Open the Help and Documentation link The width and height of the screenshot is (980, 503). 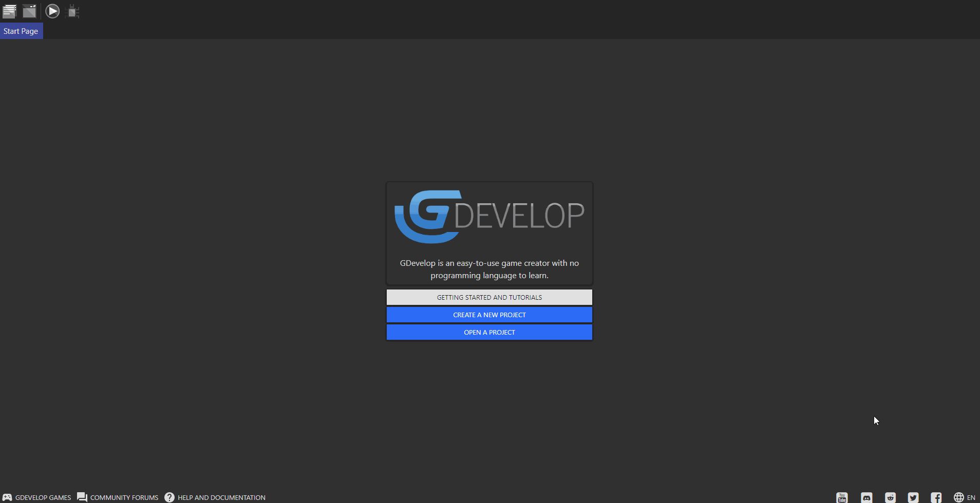point(221,497)
